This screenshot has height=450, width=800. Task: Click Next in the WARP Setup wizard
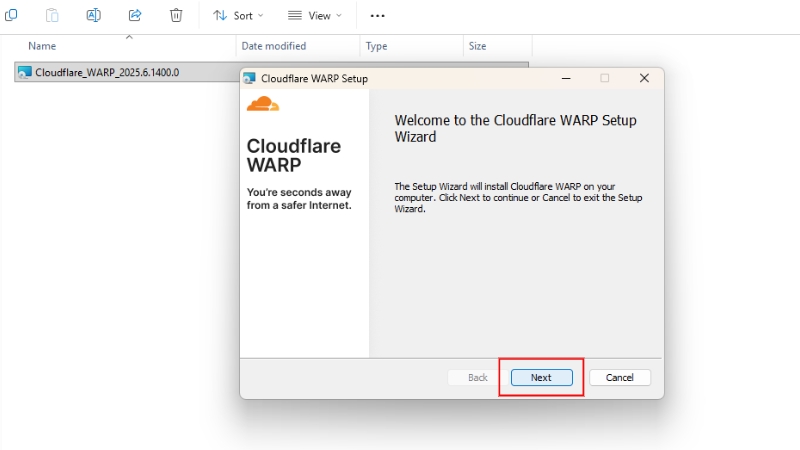541,378
